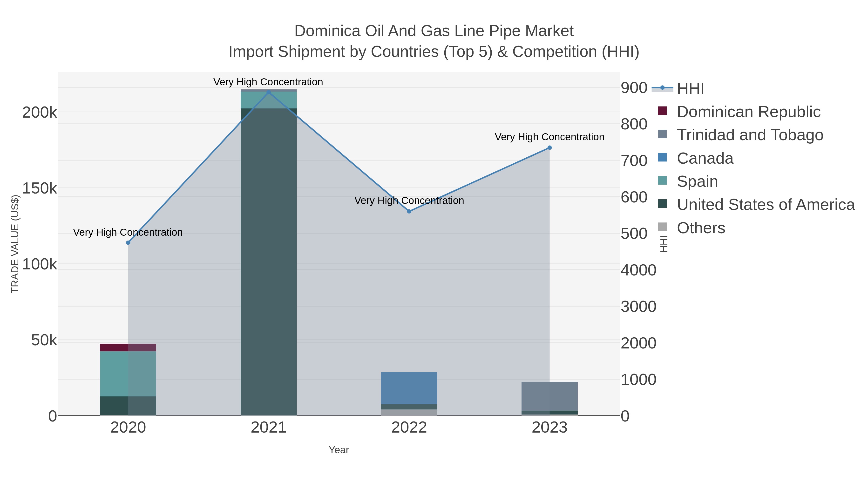Viewport: 868px width, 488px height.
Task: Click the 4000 right axis tick
Action: pos(638,270)
